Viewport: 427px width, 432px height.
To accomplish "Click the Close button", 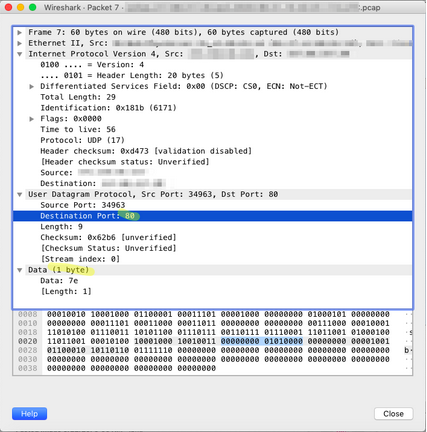I will (393, 414).
